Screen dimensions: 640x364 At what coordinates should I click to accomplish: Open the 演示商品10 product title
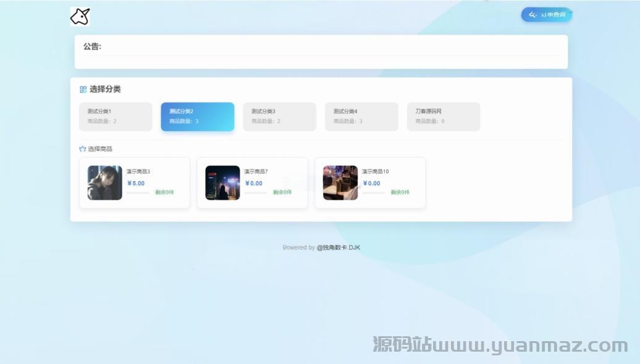[x=375, y=172]
